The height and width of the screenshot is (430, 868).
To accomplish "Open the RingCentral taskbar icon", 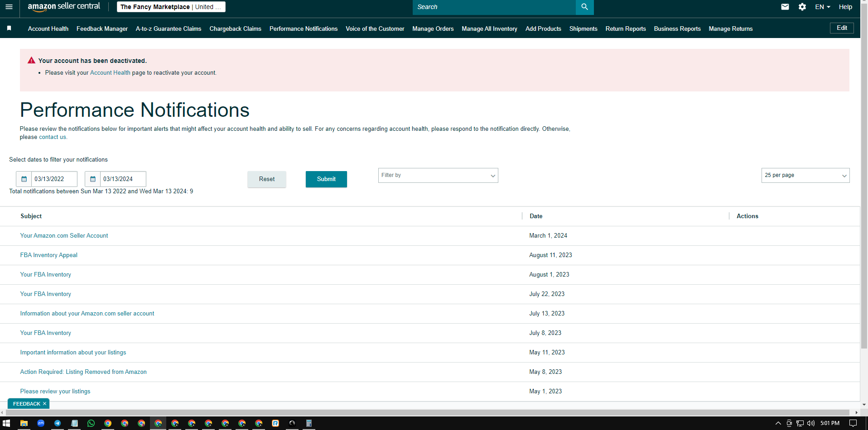I will (275, 423).
